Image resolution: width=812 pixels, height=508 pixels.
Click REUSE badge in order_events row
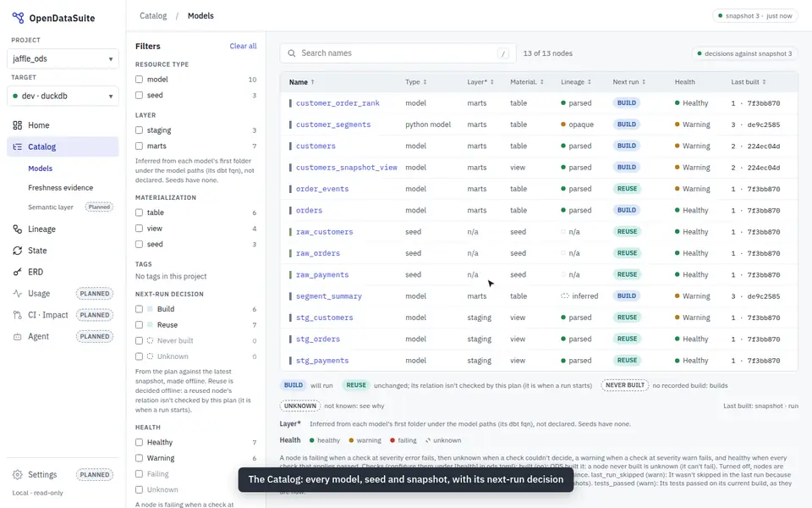tap(627, 189)
